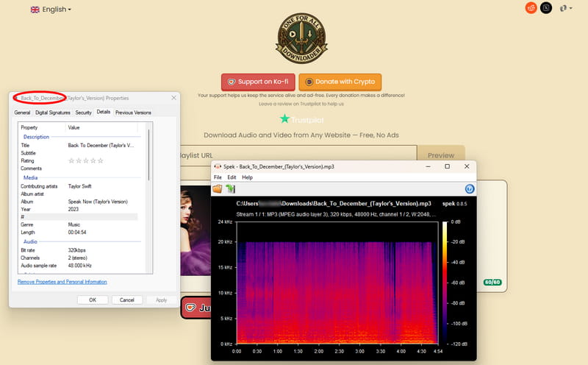Viewport: 588px width, 365px height.
Task: Select the Album value Speak Now (Taylor's Version)
Action: 98,202
